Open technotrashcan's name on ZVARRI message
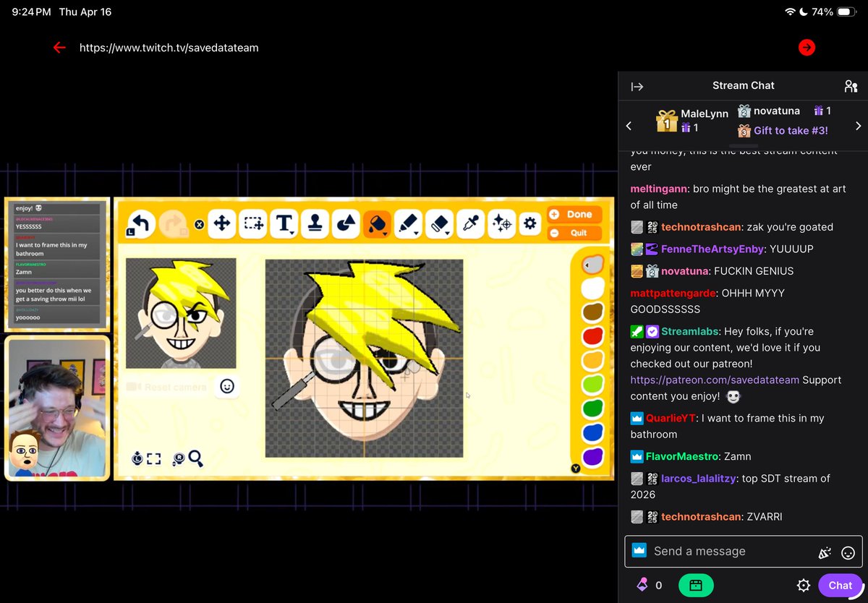Screen dimensions: 868x603 click(702, 516)
